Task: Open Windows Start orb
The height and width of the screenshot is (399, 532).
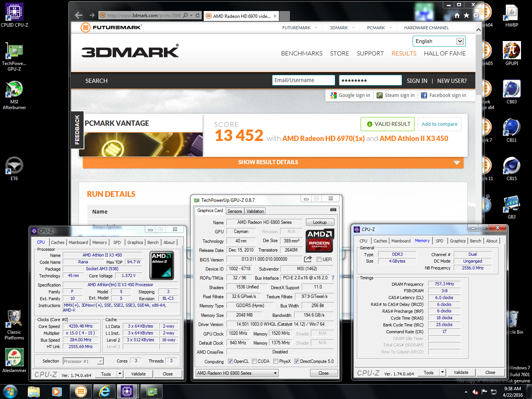Action: coord(10,391)
